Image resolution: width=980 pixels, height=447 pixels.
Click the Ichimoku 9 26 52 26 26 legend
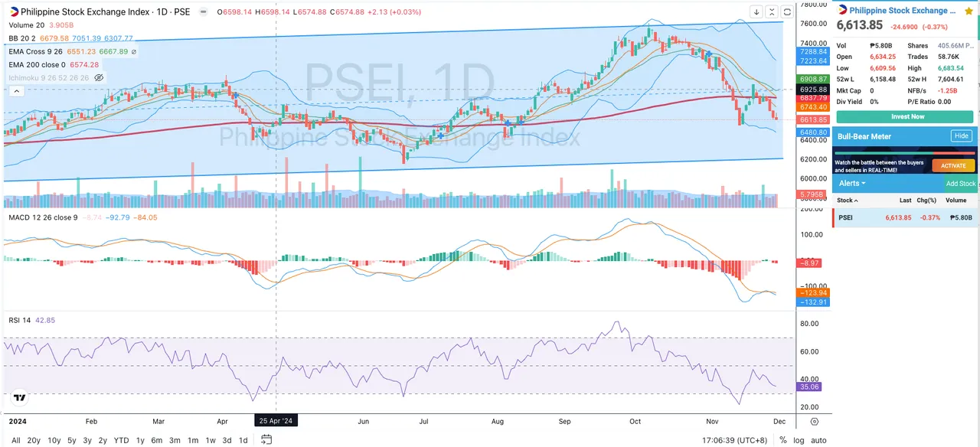point(50,77)
